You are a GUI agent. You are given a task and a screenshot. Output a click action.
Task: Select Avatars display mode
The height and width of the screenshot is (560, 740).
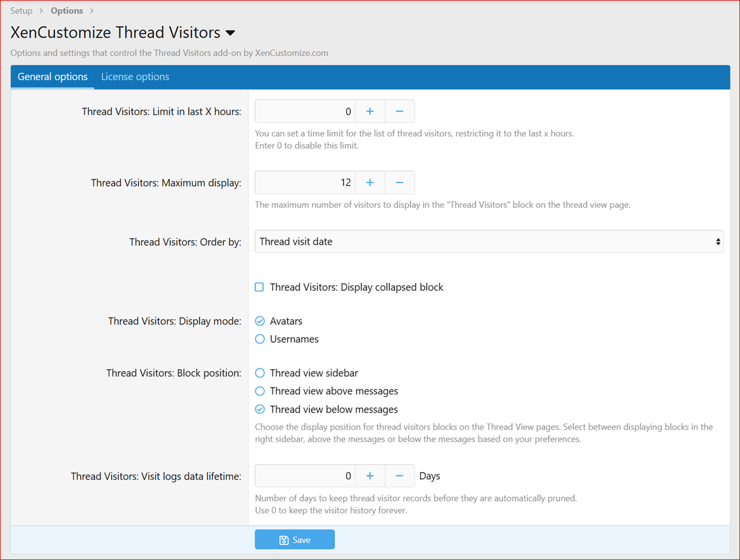point(260,321)
